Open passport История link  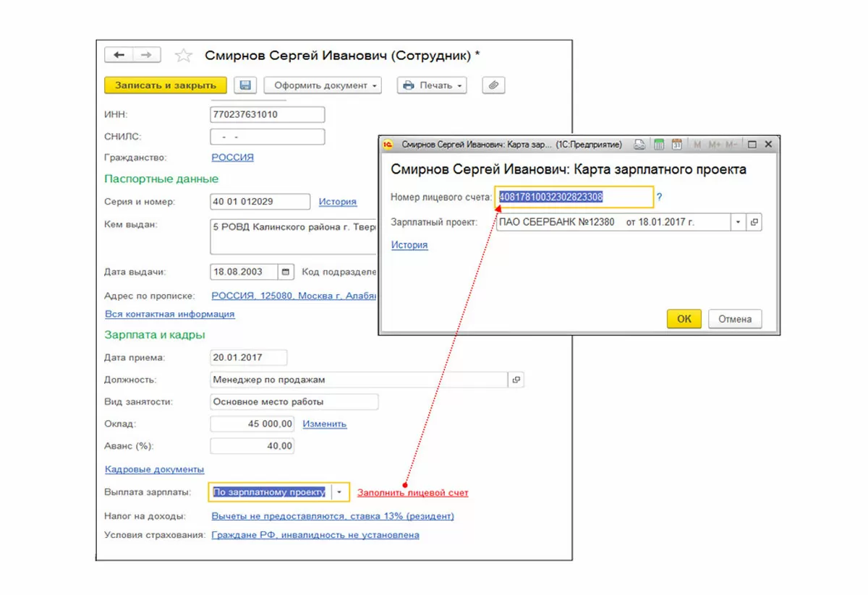[x=338, y=202]
